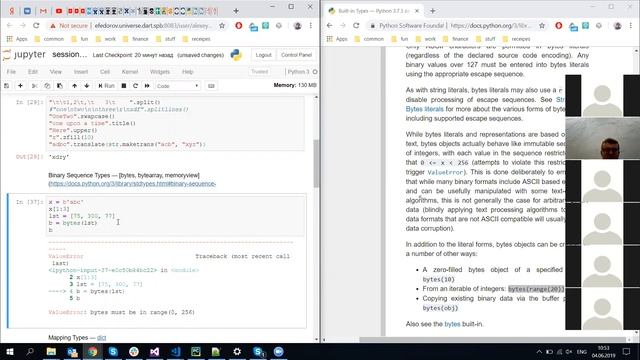Run the current cell
Screen dimensions: 640x360
pyautogui.click(x=106, y=86)
